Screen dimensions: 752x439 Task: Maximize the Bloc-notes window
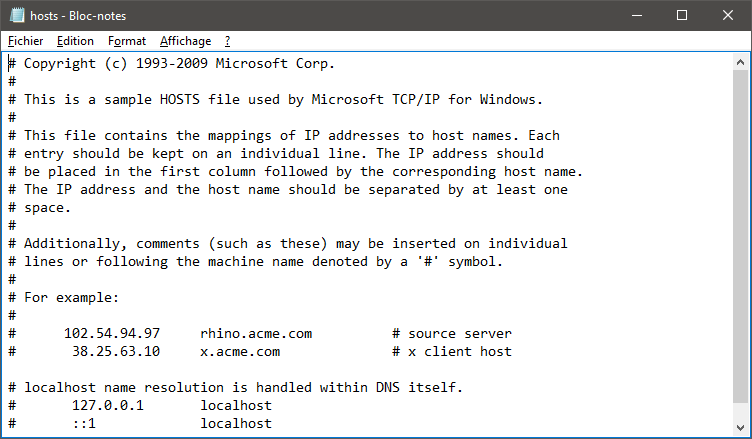click(x=682, y=15)
